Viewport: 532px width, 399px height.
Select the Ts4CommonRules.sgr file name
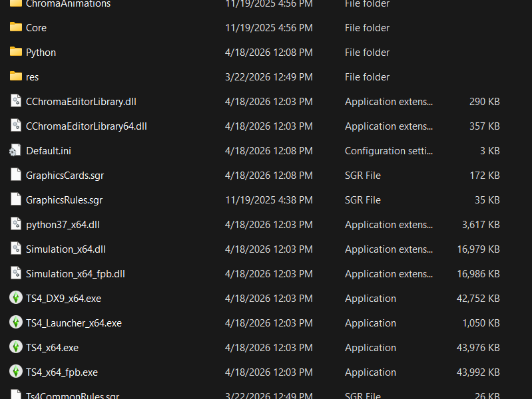tap(73, 395)
